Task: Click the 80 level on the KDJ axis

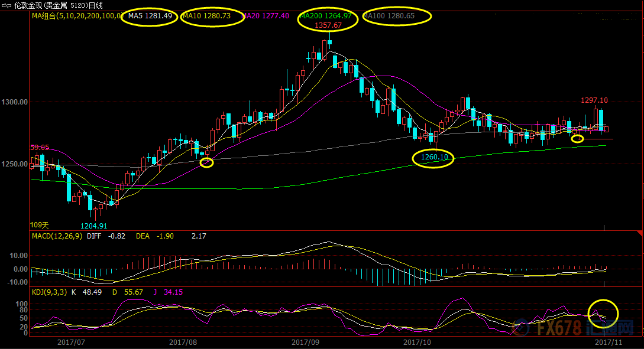Action: click(24, 310)
